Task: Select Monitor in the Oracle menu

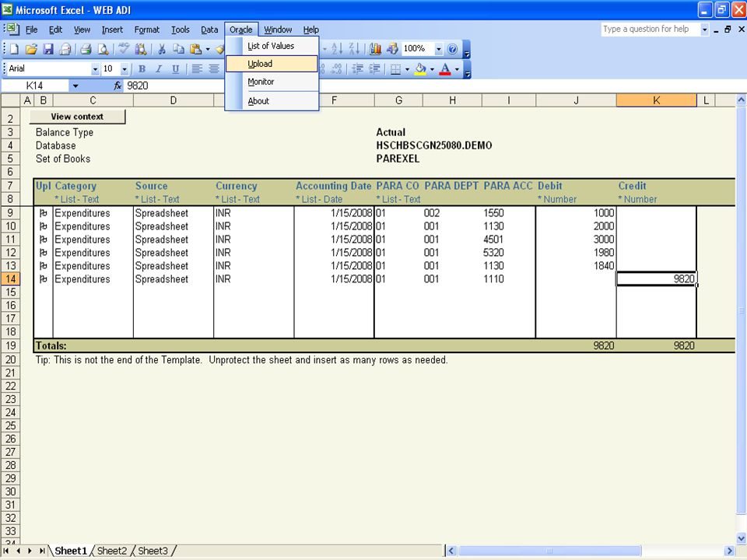Action: coord(272,82)
